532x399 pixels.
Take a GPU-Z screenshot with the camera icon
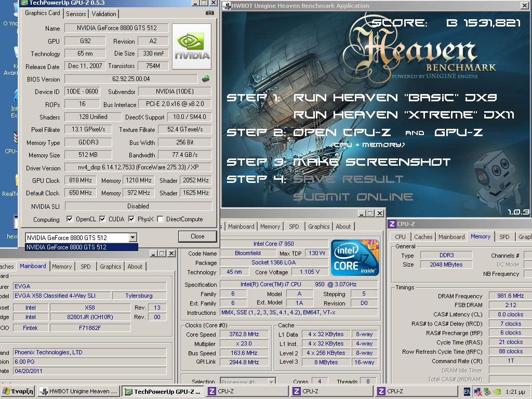click(210, 13)
